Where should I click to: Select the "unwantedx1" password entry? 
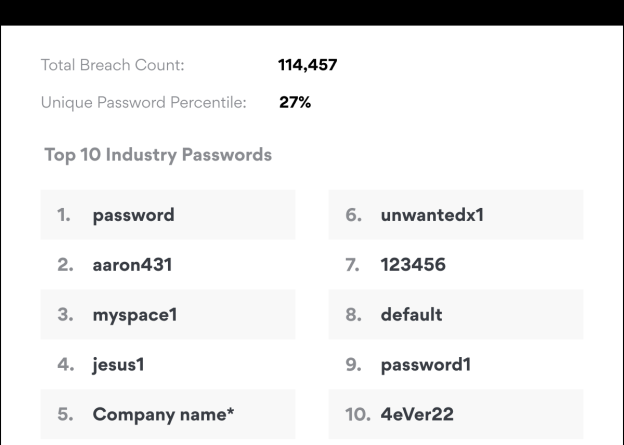(432, 215)
